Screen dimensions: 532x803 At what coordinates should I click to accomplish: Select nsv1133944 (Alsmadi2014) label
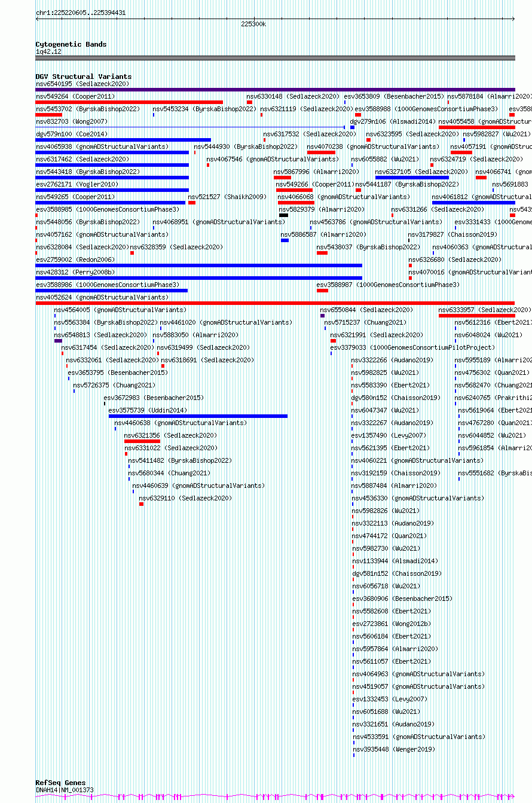395,561
